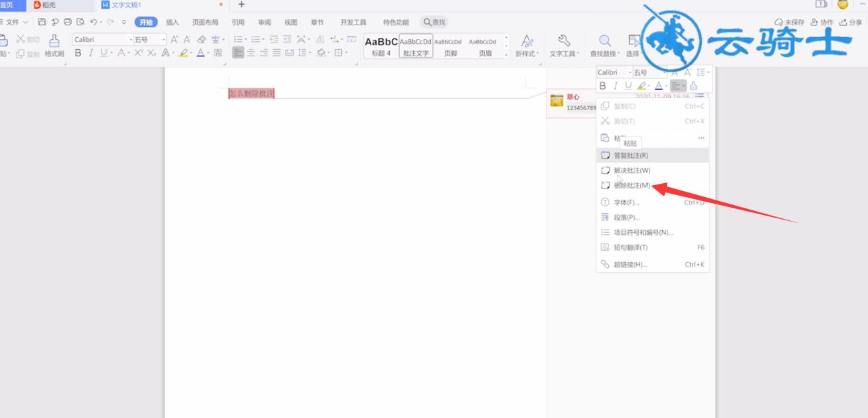The height and width of the screenshot is (418, 868).
Task: Apply the 页眉 style from gallery
Action: pyautogui.click(x=483, y=46)
